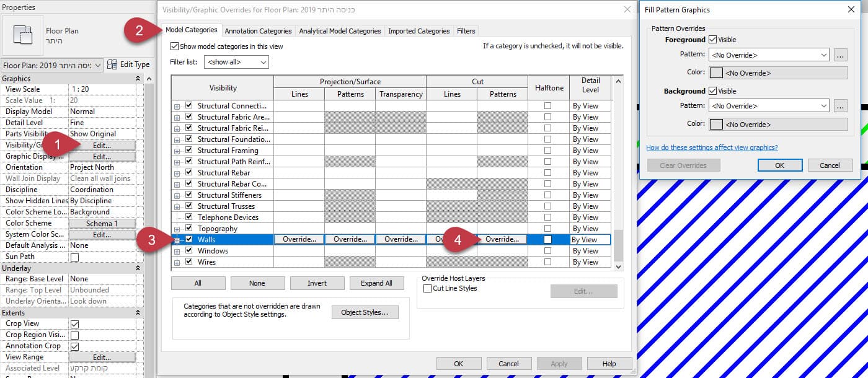The width and height of the screenshot is (868, 378).
Task: Expand the Windows category
Action: point(177,252)
